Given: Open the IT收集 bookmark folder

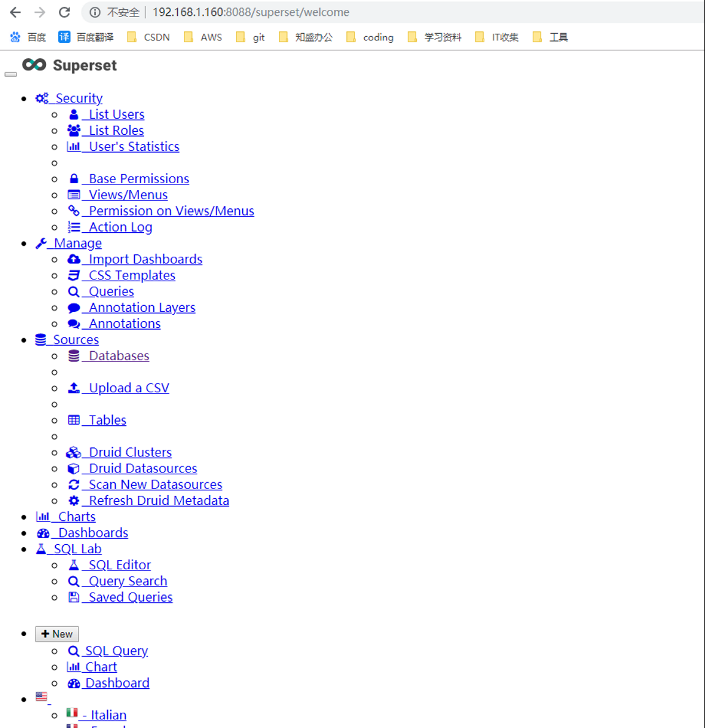Looking at the screenshot, I should [x=497, y=37].
